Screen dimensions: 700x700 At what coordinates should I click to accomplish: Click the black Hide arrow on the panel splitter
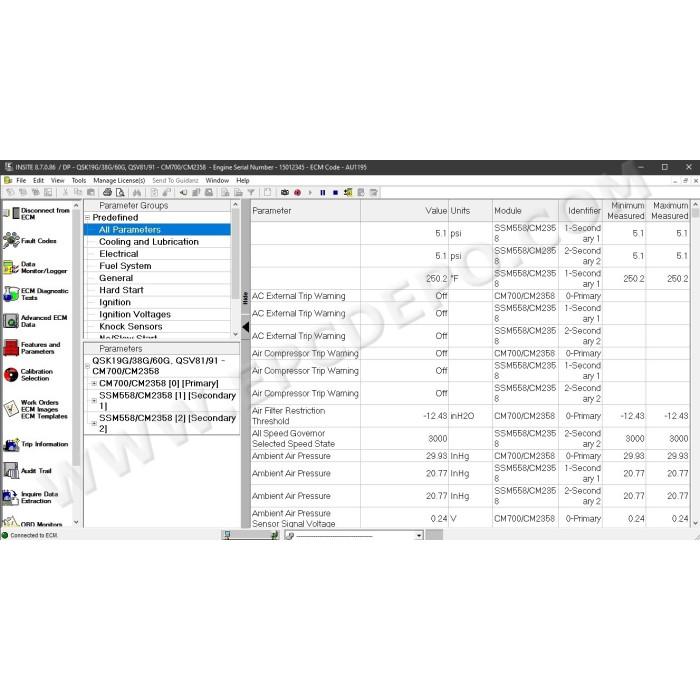tap(246, 327)
